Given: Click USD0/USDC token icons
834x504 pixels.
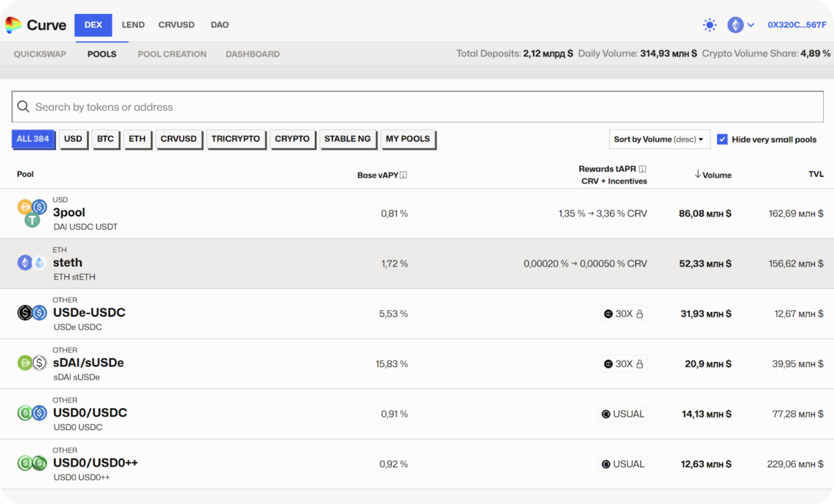Looking at the screenshot, I should [32, 413].
